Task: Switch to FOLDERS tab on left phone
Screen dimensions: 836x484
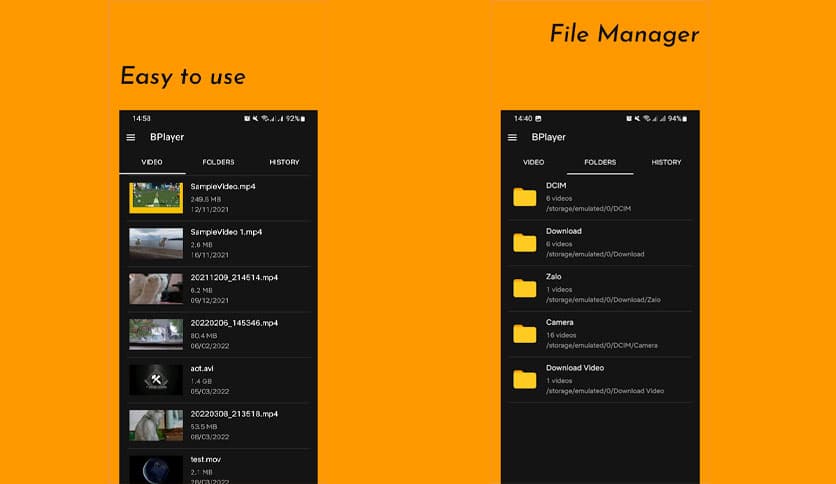Action: click(x=218, y=162)
